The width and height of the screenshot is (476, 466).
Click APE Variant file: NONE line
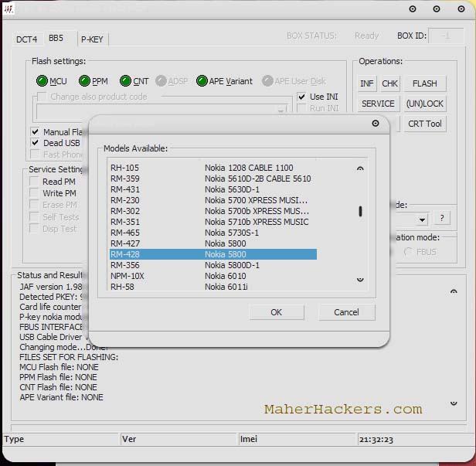(62, 397)
